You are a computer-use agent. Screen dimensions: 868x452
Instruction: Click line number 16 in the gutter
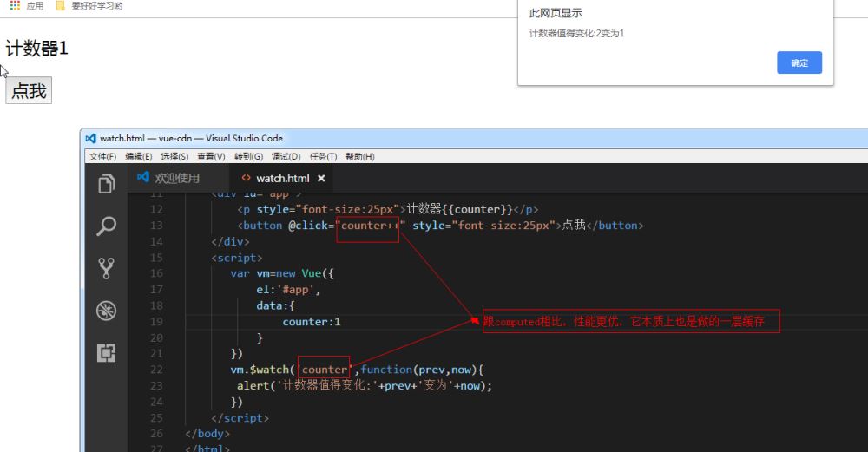[x=156, y=273]
